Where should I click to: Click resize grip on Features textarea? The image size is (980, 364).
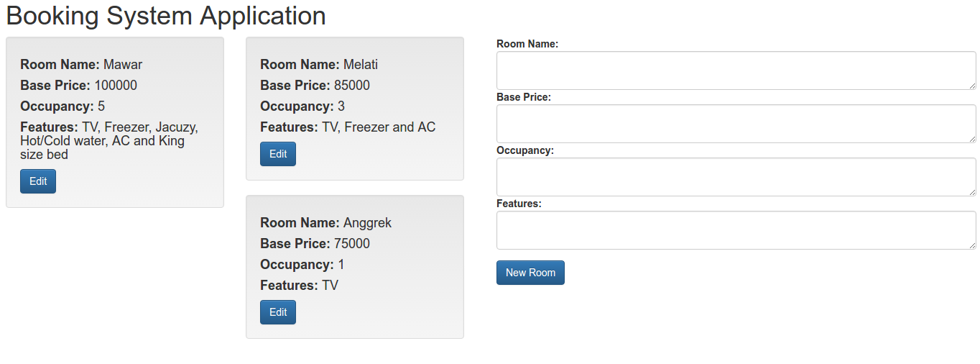[x=972, y=246]
